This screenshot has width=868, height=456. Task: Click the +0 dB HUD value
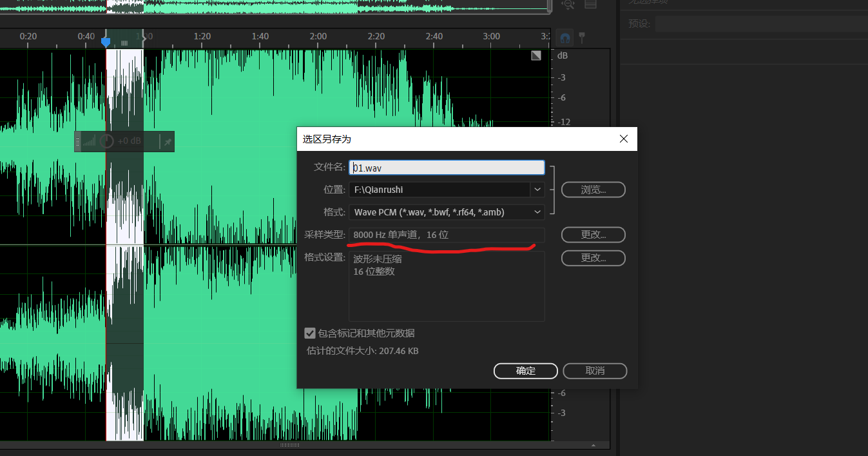tap(130, 141)
